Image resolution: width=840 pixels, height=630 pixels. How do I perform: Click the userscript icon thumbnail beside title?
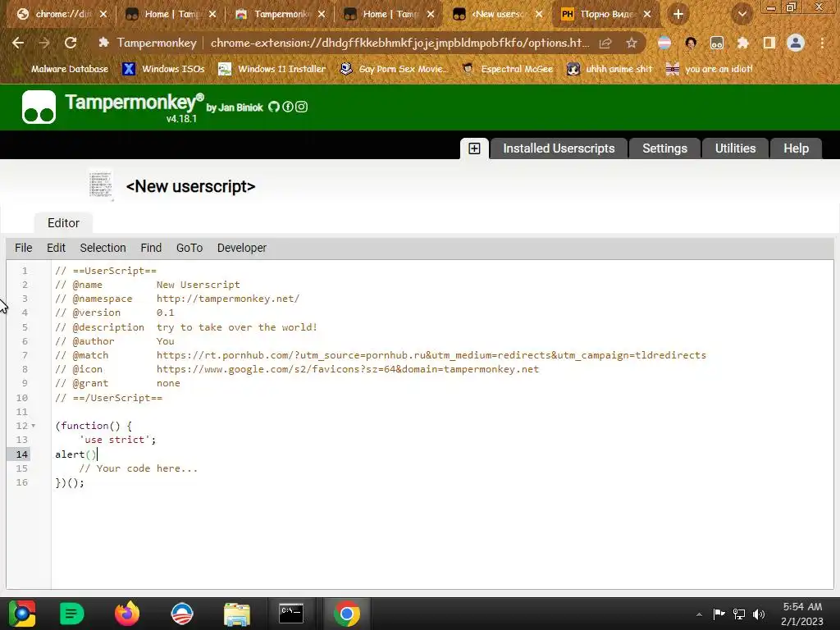101,185
